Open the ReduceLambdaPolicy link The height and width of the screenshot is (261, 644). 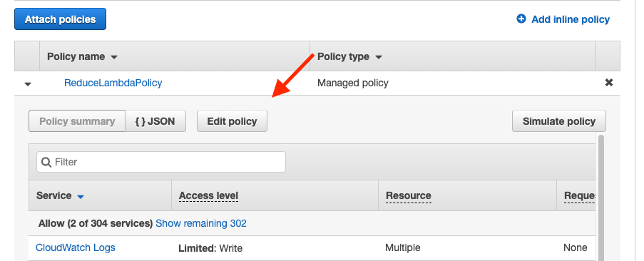coord(113,83)
